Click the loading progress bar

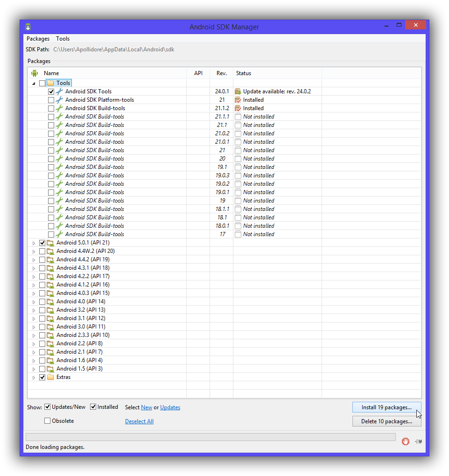coord(210,437)
